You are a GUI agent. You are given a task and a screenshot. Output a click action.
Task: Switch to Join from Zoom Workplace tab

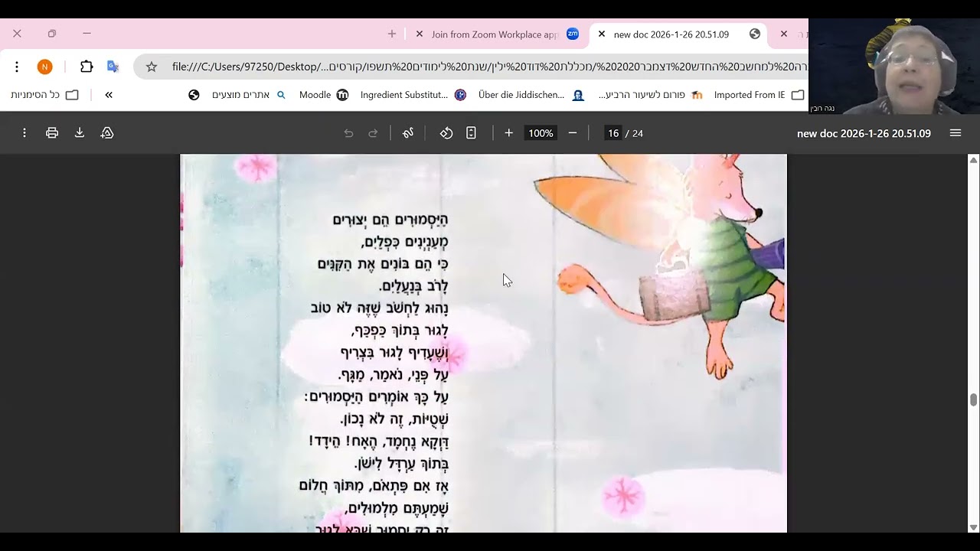[495, 34]
